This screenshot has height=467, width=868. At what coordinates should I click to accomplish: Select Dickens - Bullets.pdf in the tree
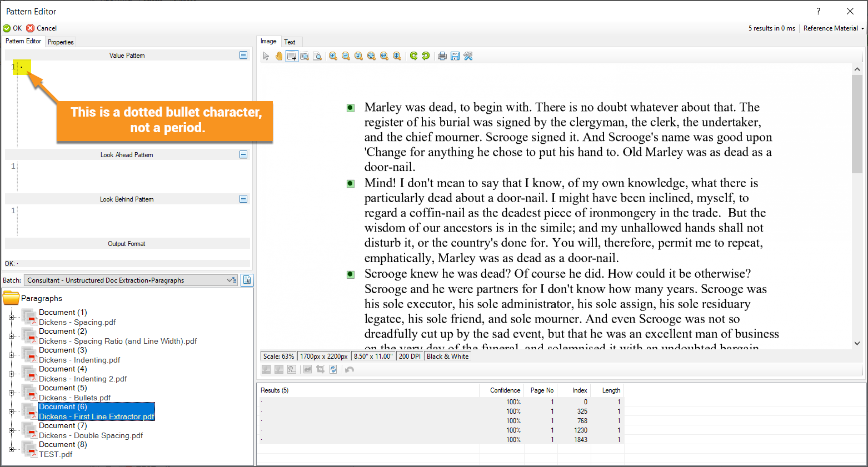pyautogui.click(x=75, y=398)
